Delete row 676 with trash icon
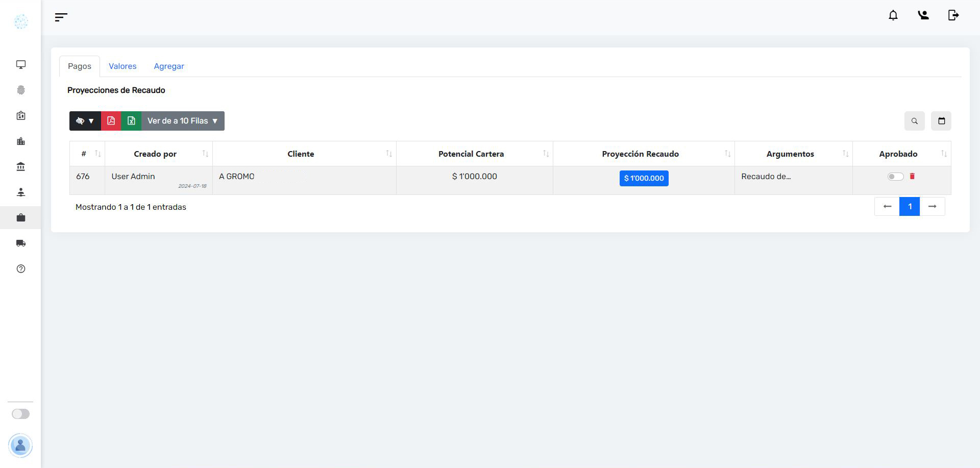Viewport: 980px width, 468px height. (912, 176)
